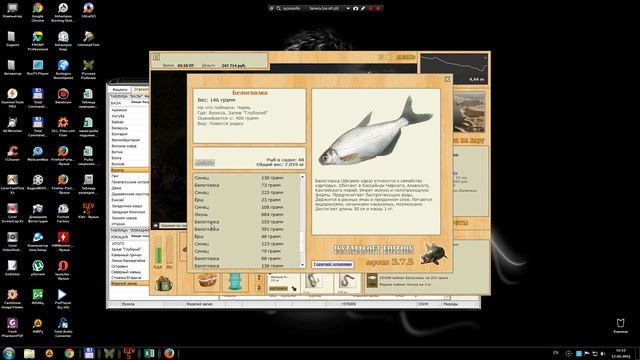The height and width of the screenshot is (360, 640).
Task: Click the system tray clock
Action: tap(621, 353)
